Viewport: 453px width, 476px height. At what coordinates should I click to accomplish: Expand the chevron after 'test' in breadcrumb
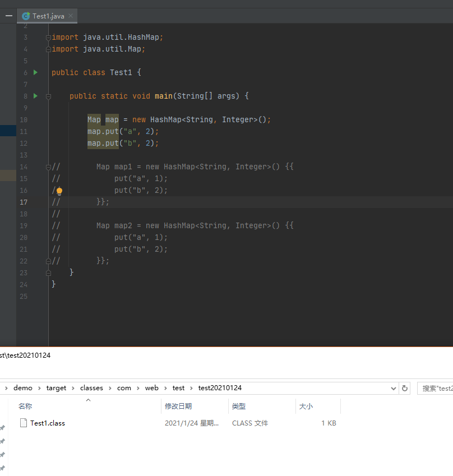point(191,389)
